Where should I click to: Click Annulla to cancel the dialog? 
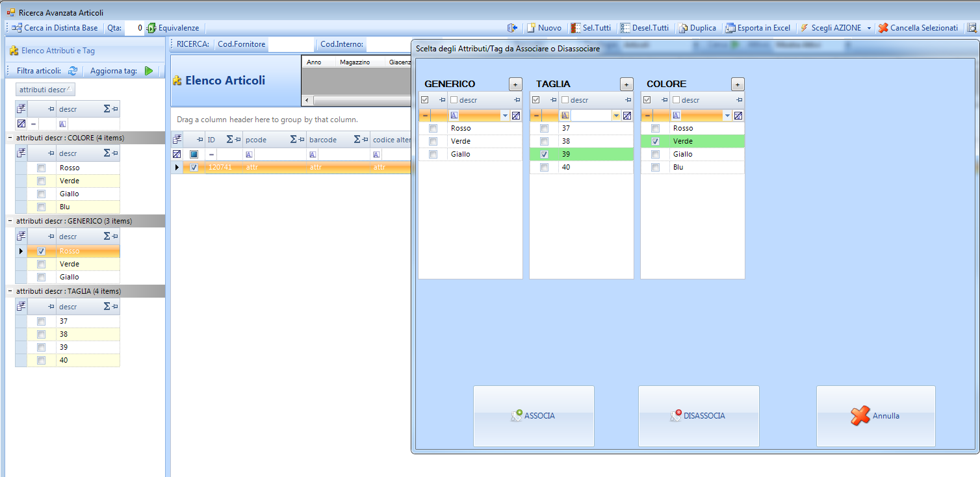(x=876, y=416)
